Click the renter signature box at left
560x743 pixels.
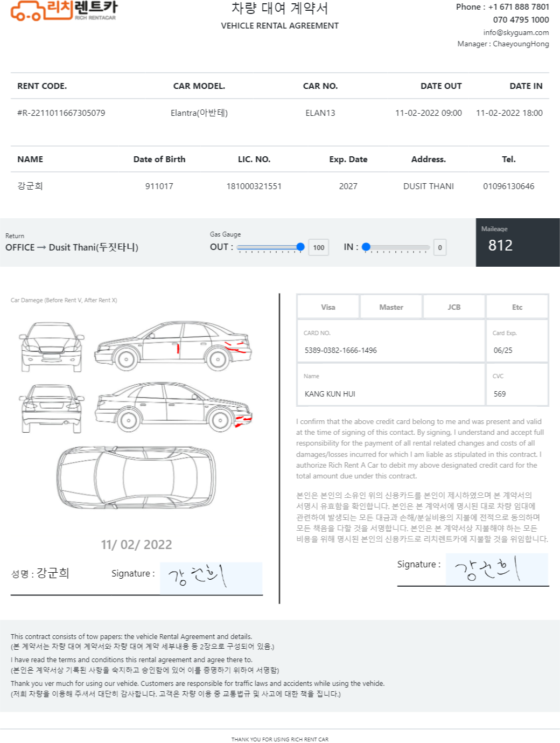coord(211,578)
